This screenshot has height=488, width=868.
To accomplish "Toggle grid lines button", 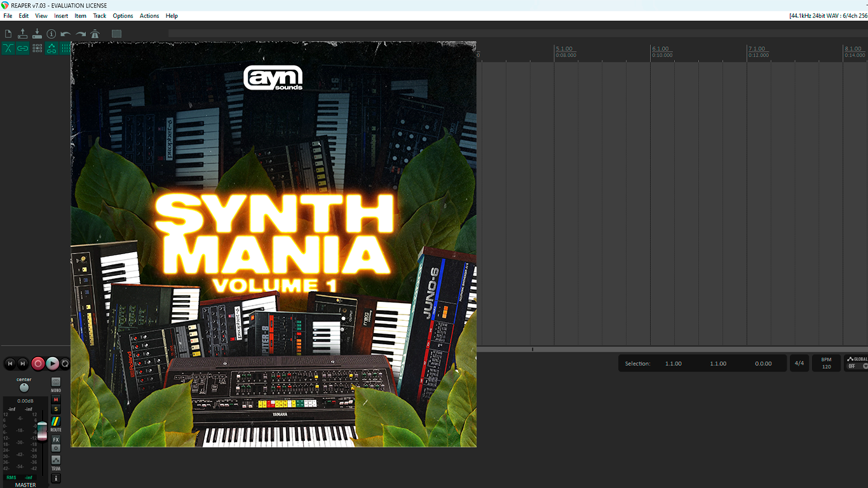I will click(65, 48).
